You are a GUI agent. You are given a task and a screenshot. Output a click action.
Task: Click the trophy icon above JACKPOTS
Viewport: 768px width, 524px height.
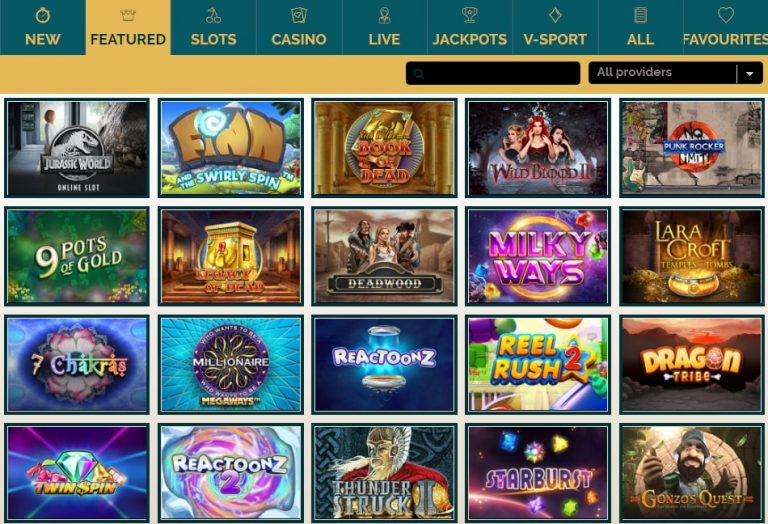469,15
